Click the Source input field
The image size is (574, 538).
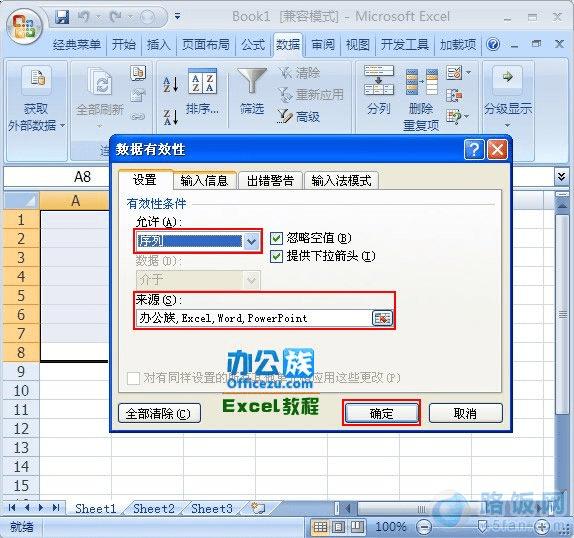point(255,318)
